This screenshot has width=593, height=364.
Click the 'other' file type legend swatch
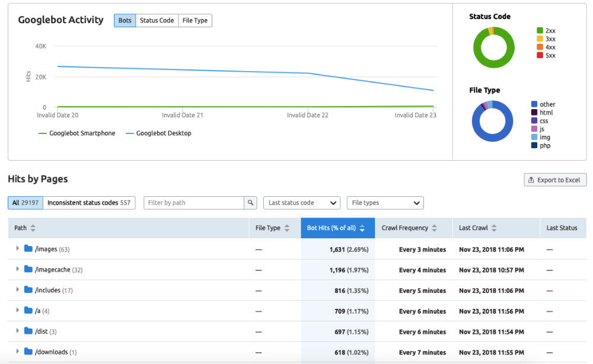click(534, 104)
